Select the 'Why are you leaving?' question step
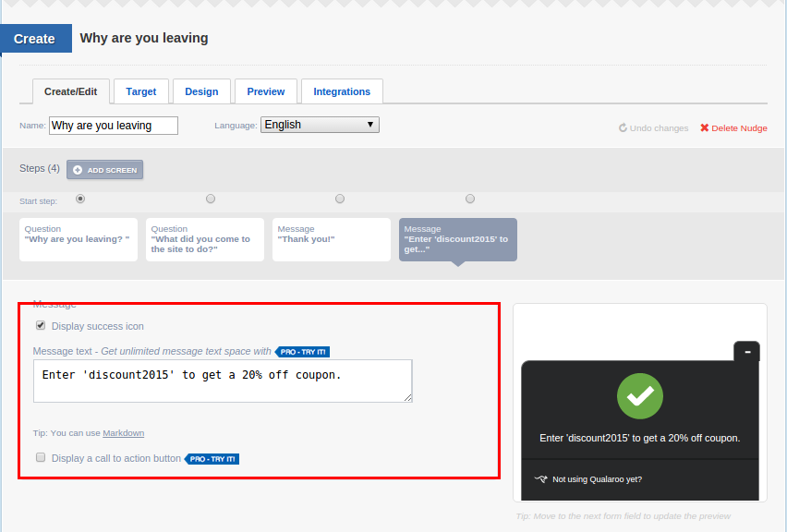 tap(79, 239)
